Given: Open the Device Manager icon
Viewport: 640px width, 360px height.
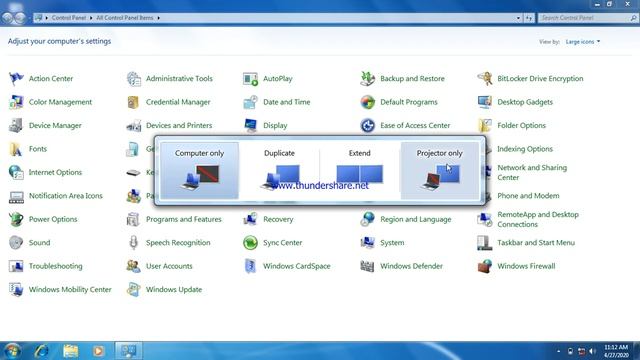Looking at the screenshot, I should pyautogui.click(x=16, y=125).
